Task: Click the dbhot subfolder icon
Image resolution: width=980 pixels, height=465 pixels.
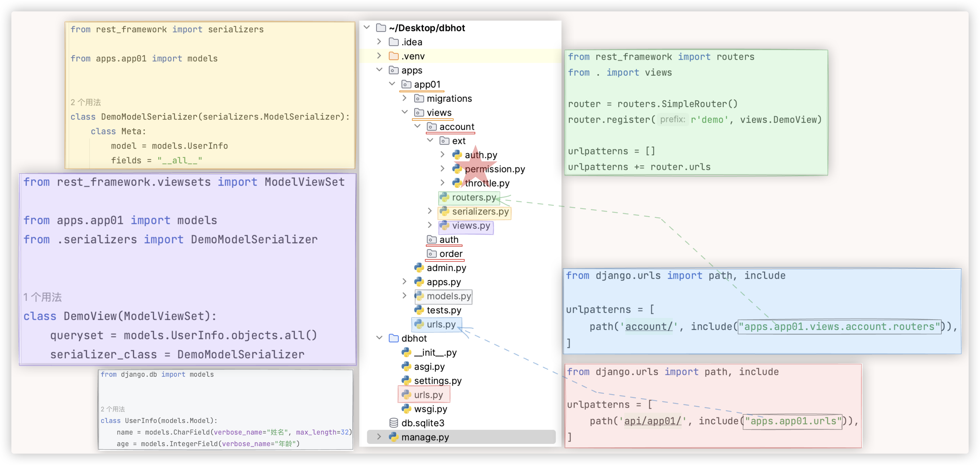Action: tap(393, 338)
